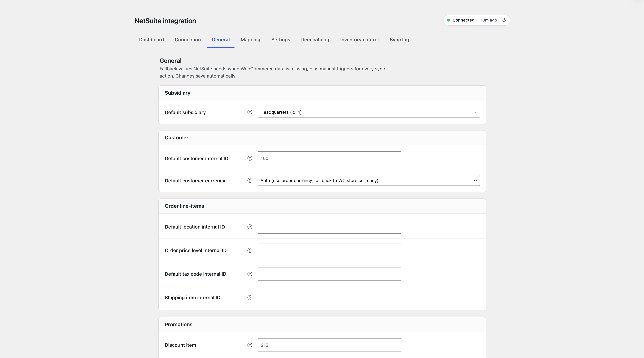Click the Order line-items section header

point(322,206)
